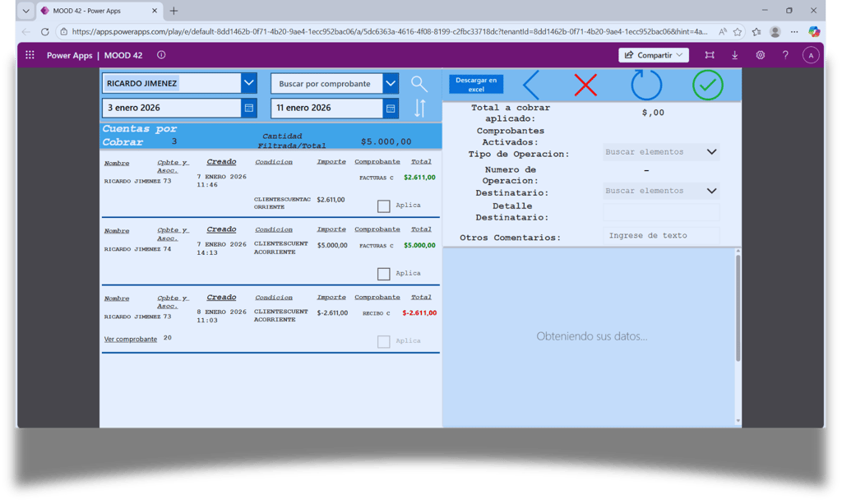Screen dimensions: 842x504
Task: Open the Tipo de Operacion dropdown
Action: click(661, 152)
